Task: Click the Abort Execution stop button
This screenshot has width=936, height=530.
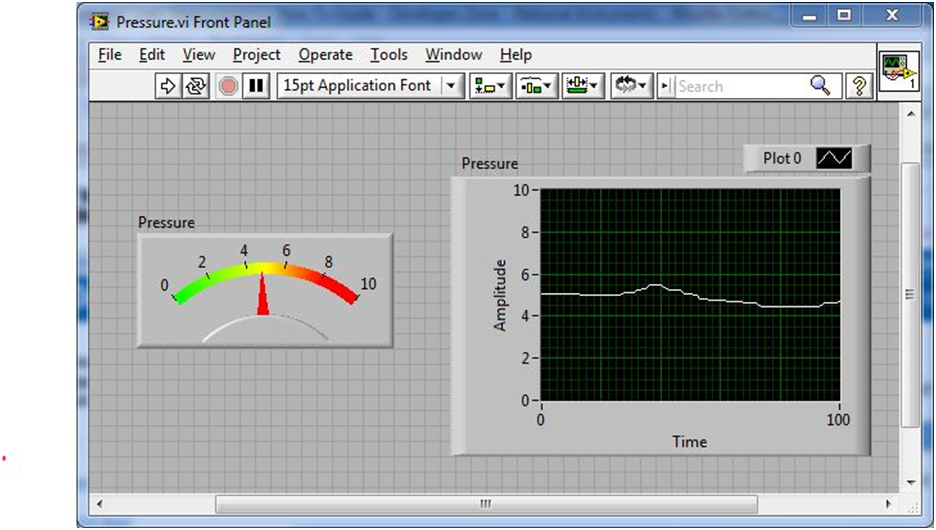Action: point(228,86)
